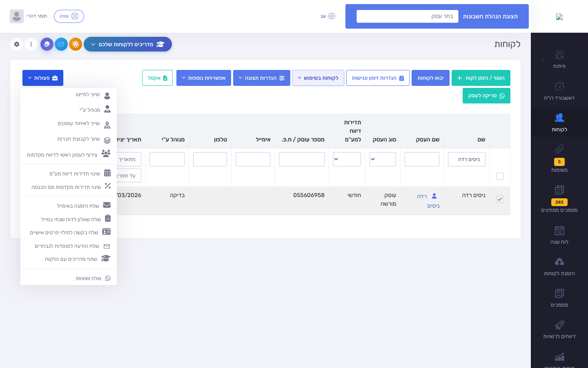Click the עב language label

tap(323, 16)
